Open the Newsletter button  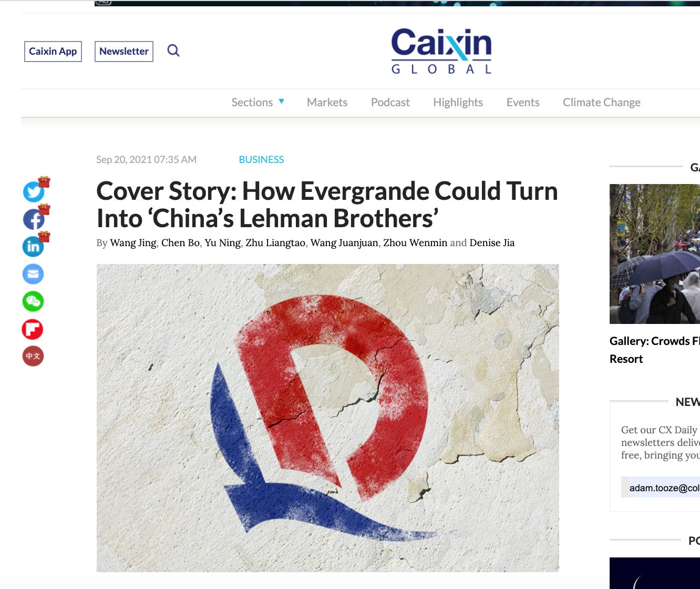coord(124,52)
